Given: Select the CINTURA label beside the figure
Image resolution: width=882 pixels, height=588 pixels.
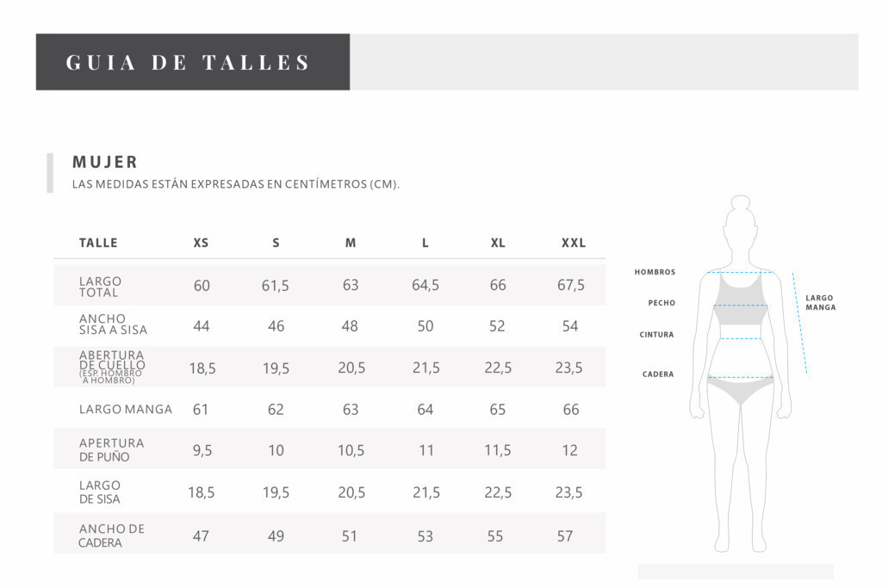Looking at the screenshot, I should pos(656,335).
